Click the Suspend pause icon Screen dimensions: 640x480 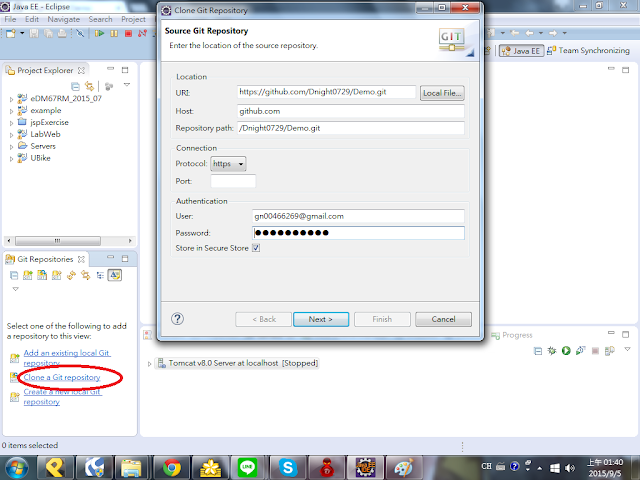(114, 33)
